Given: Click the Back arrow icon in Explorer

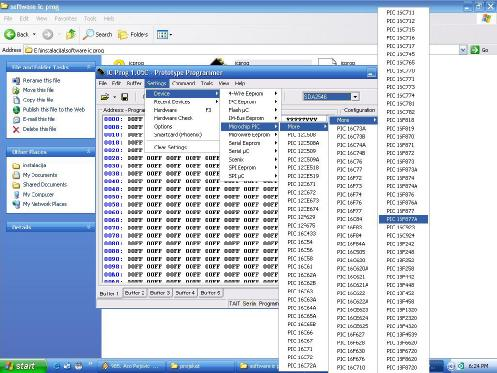Looking at the screenshot, I should point(10,34).
